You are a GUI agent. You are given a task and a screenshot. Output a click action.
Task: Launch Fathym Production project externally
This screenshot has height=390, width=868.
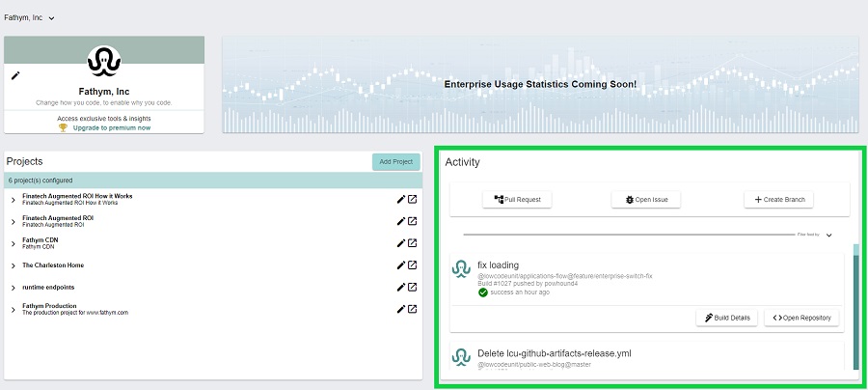tap(413, 309)
